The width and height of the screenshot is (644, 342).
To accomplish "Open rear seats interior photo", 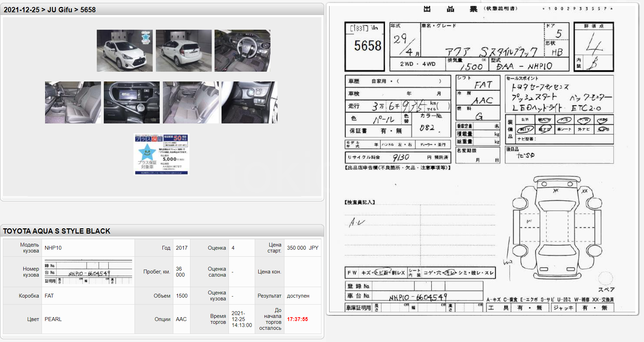I will (x=191, y=102).
